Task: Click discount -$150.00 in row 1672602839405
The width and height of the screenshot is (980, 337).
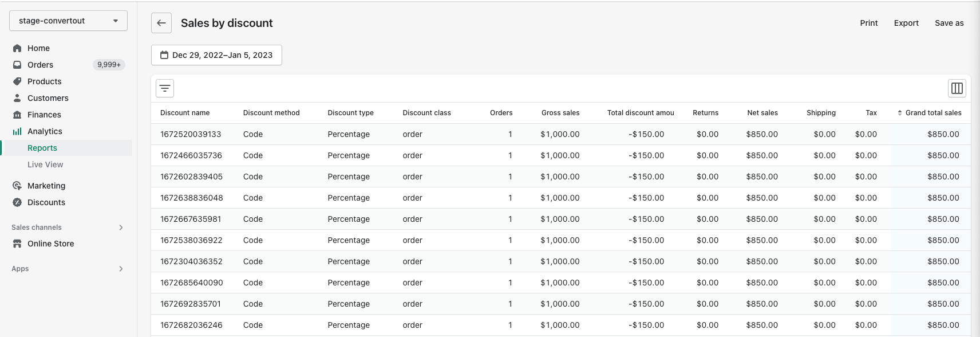Action: coord(646,177)
